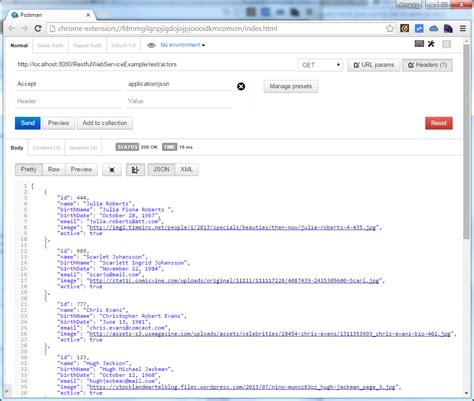The height and width of the screenshot is (401, 474).
Task: Send the request with Send button
Action: [28, 123]
